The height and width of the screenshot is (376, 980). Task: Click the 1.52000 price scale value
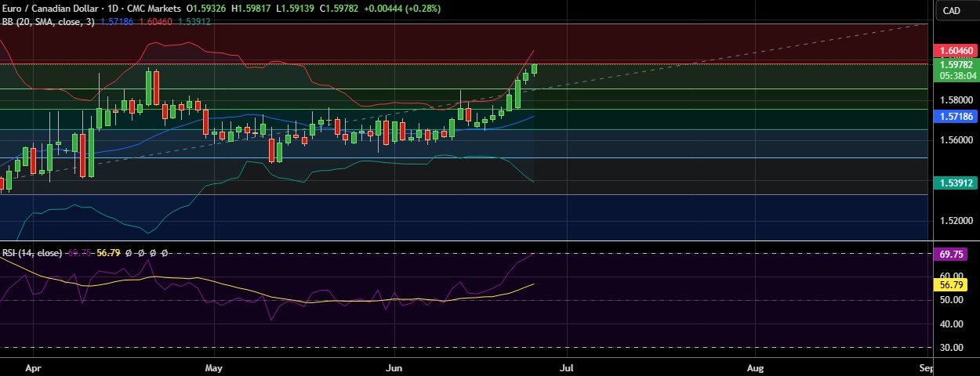pyautogui.click(x=956, y=220)
